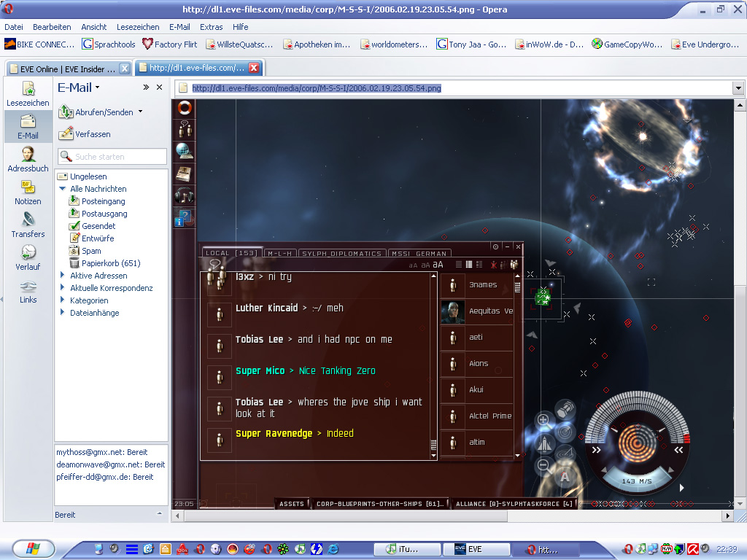This screenshot has width=747, height=560.
Task: Open the Posteingang folder
Action: 97,201
